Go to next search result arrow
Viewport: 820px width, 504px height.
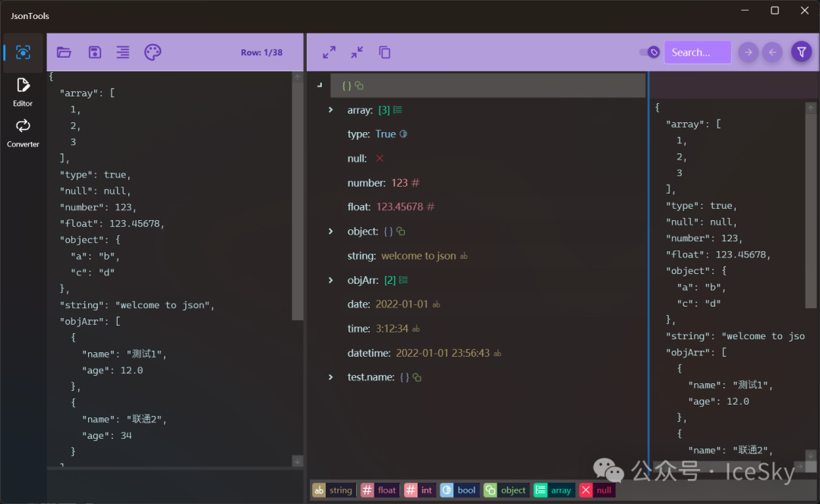coord(748,52)
